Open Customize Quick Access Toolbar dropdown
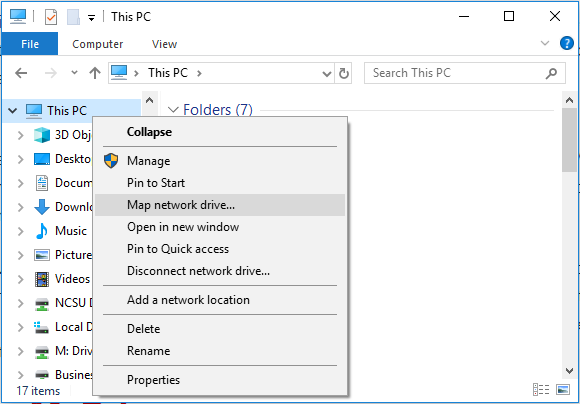This screenshot has width=580, height=404. point(91,18)
